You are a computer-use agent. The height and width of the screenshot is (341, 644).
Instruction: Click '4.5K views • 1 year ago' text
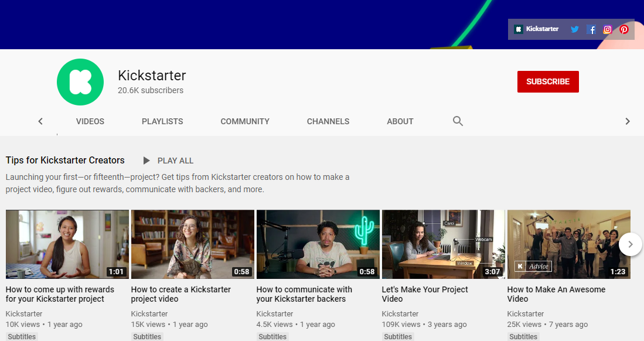point(296,324)
